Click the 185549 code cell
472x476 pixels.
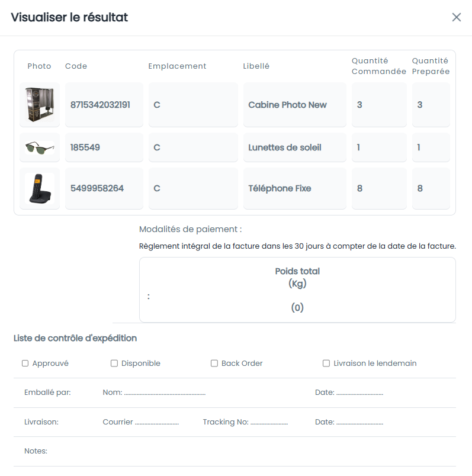click(x=104, y=147)
